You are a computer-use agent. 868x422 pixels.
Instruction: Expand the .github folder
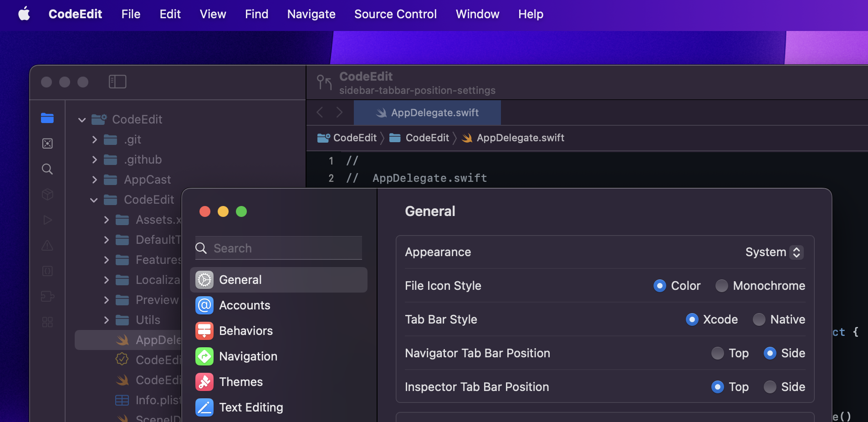94,160
